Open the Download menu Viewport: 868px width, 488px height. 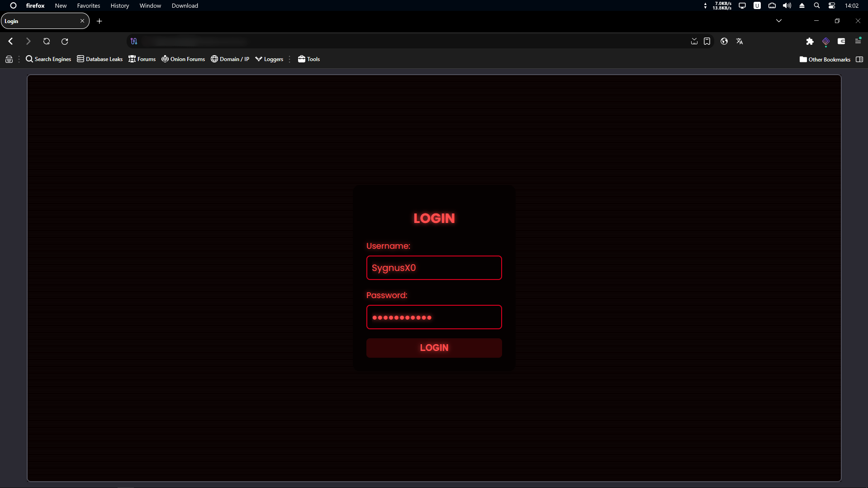tap(185, 5)
